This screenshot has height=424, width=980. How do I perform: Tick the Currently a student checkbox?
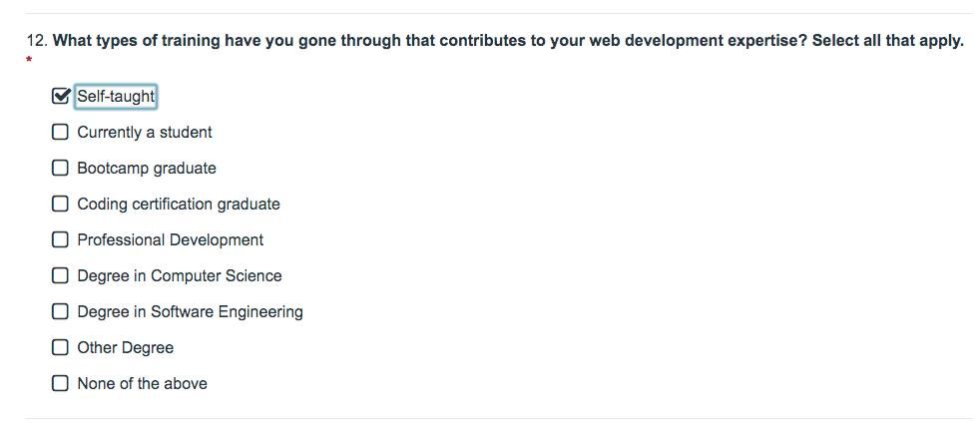coord(61,132)
